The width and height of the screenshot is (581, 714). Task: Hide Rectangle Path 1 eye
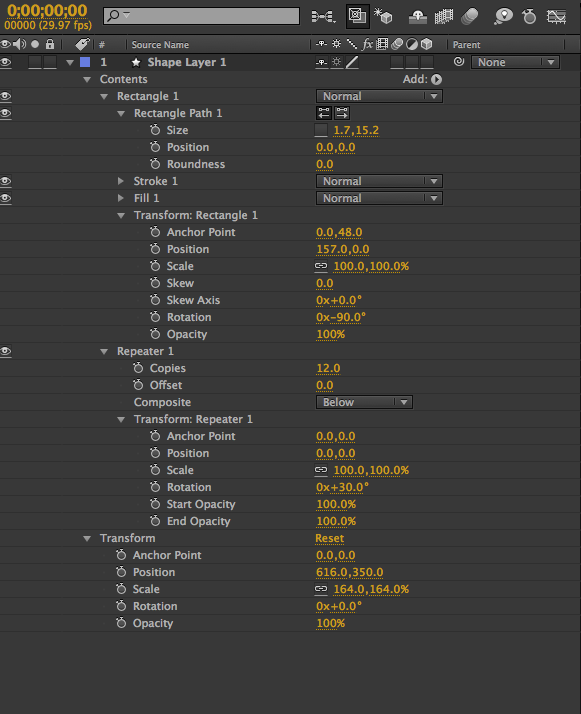tap(5, 113)
